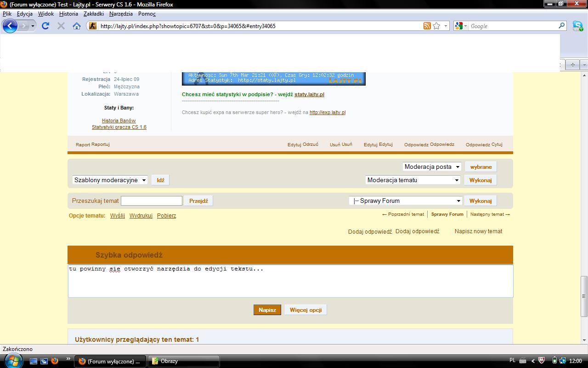Open the Historia Banów link
588x368 pixels.
pyautogui.click(x=119, y=121)
